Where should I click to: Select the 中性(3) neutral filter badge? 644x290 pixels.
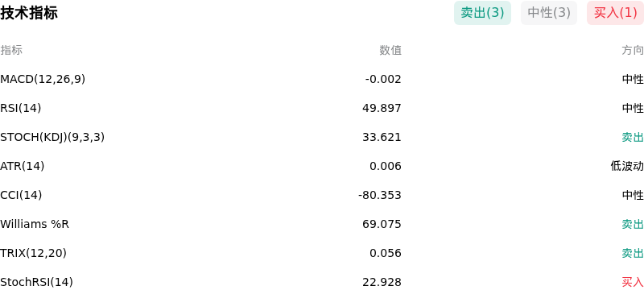tap(549, 13)
